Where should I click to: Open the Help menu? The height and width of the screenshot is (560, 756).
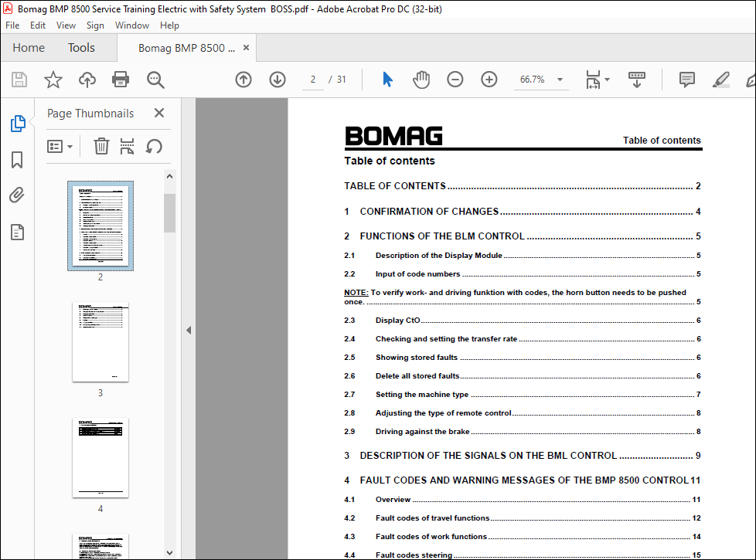(x=169, y=25)
